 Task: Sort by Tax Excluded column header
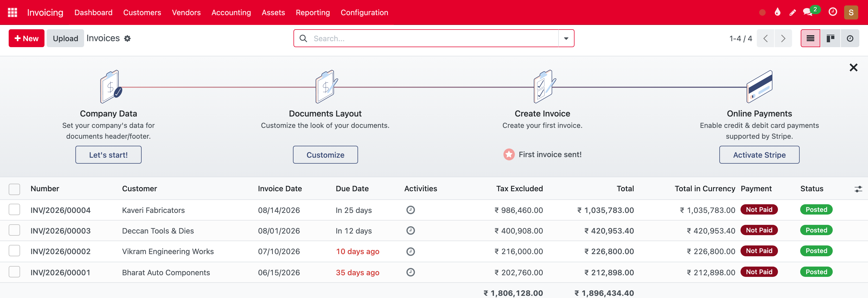click(519, 189)
